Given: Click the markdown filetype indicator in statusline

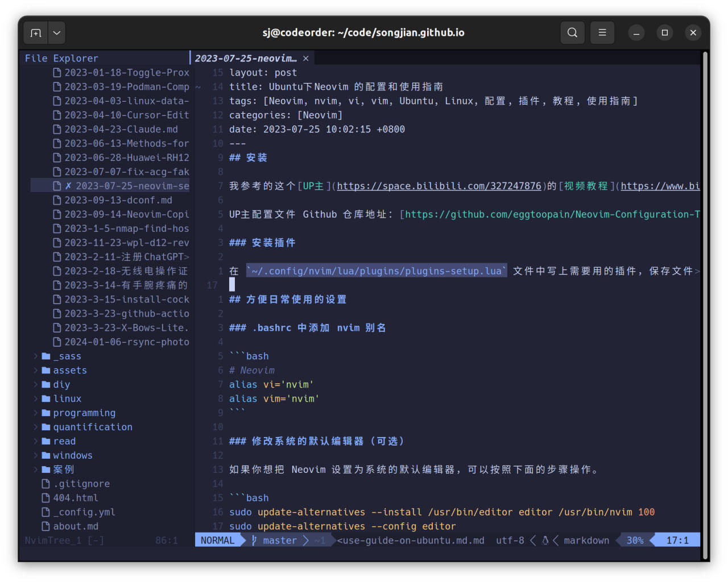Looking at the screenshot, I should [586, 540].
